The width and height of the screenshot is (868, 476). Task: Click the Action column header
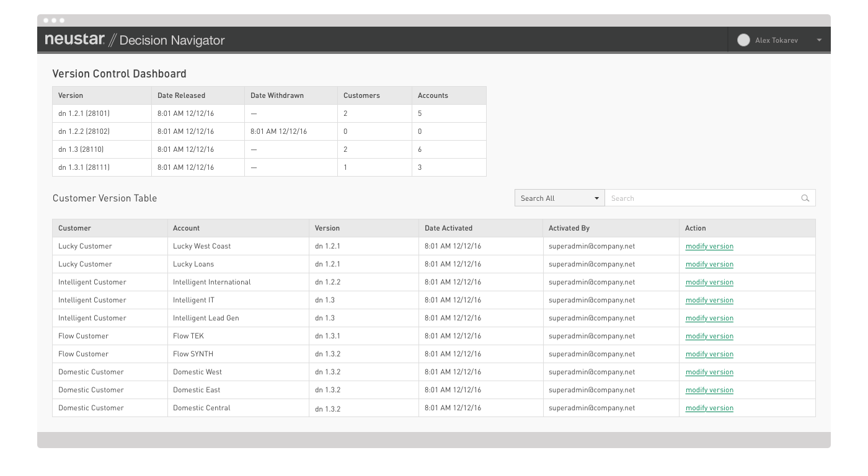tap(747, 228)
